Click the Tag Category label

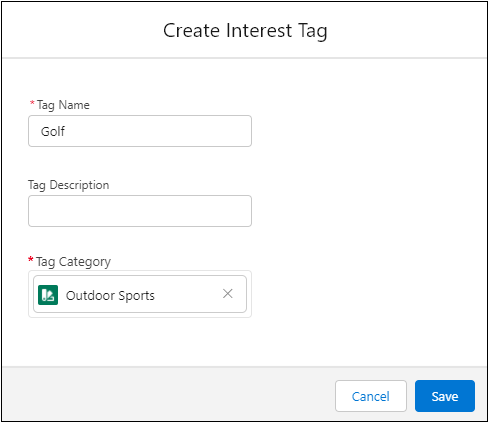coord(73,262)
